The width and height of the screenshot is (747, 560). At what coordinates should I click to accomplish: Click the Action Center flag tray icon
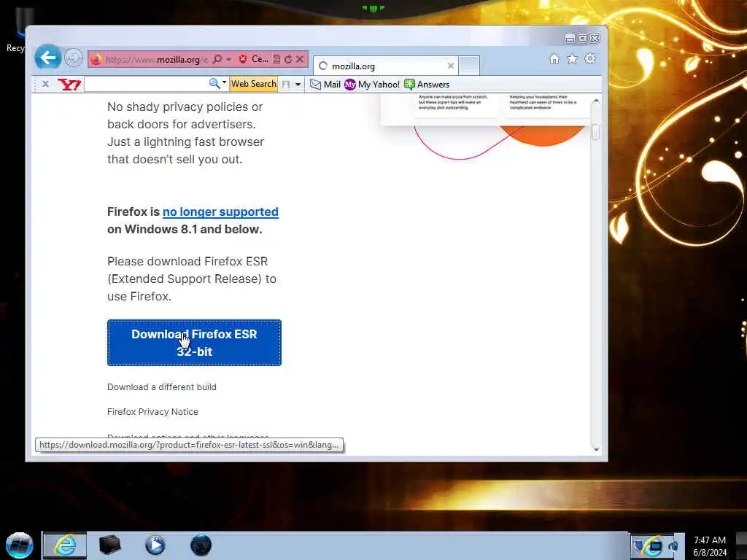click(x=639, y=546)
